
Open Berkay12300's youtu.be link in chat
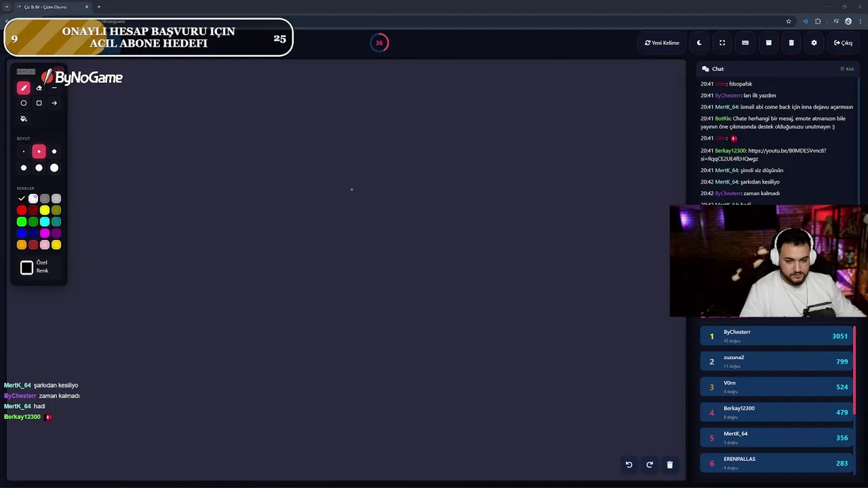[764, 155]
